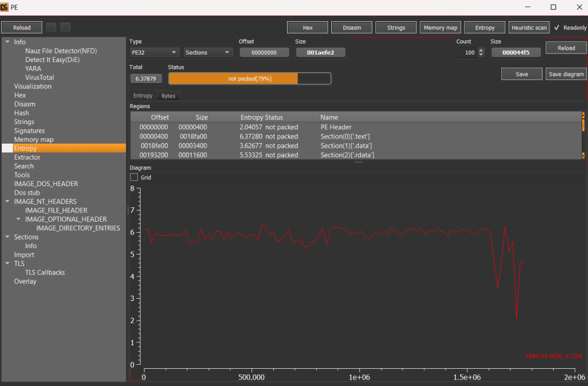
Task: Switch to the Bytes tab
Action: tap(168, 96)
